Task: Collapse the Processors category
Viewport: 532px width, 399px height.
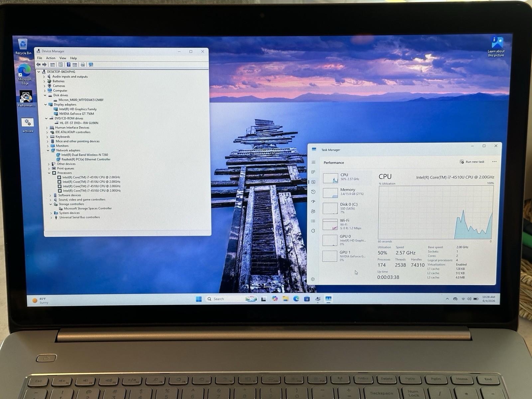Action: point(49,173)
